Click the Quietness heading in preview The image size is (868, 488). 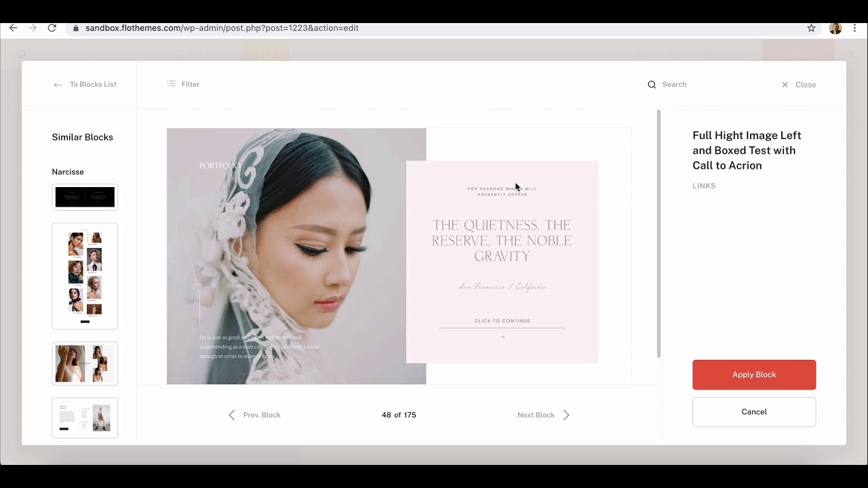[502, 241]
